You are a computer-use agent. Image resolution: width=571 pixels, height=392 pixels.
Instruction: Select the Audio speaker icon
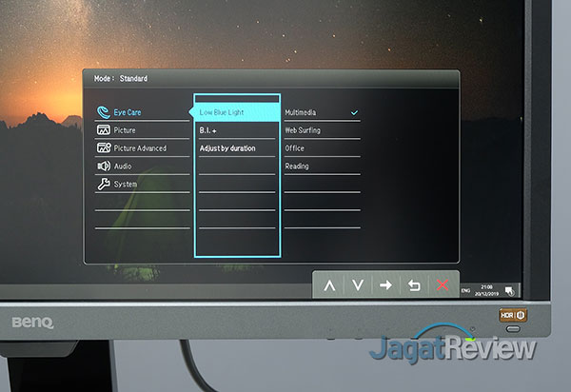[x=103, y=167]
